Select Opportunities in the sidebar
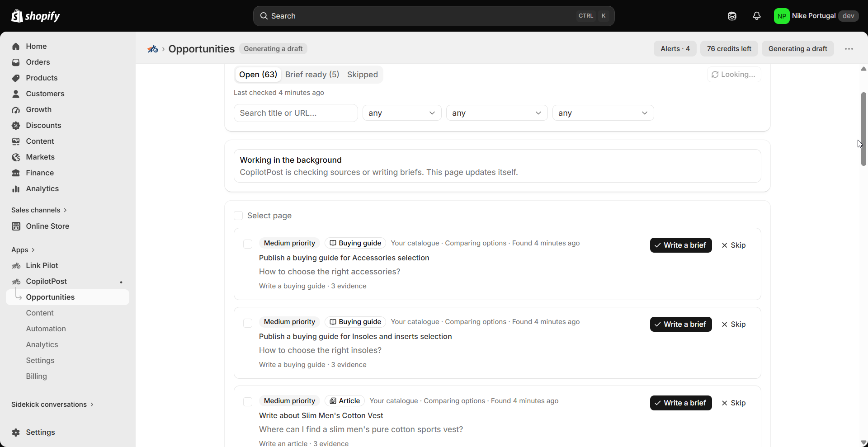Screen dimensions: 868x447 [68, 297]
